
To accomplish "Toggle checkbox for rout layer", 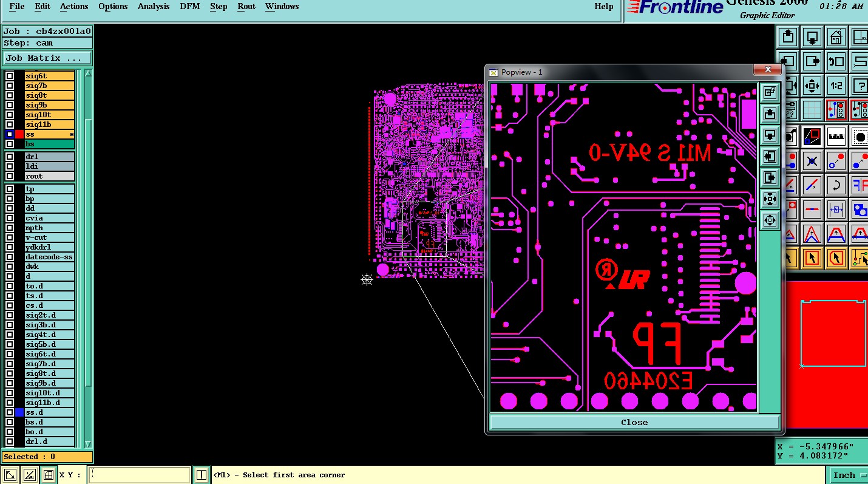I will [x=10, y=176].
